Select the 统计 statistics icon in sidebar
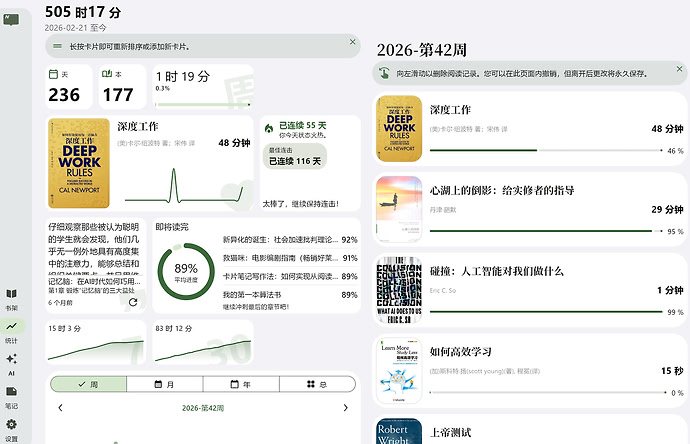The width and height of the screenshot is (690, 444). pos(11,326)
